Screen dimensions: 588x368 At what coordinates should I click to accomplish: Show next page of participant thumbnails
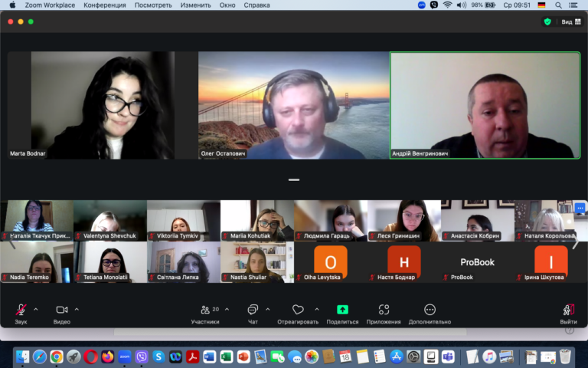click(x=576, y=243)
